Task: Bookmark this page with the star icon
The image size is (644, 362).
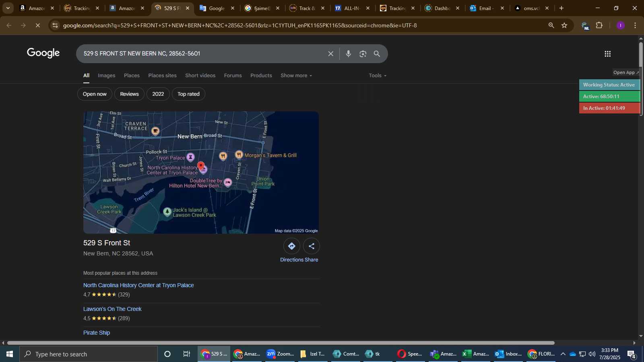Action: (x=564, y=25)
